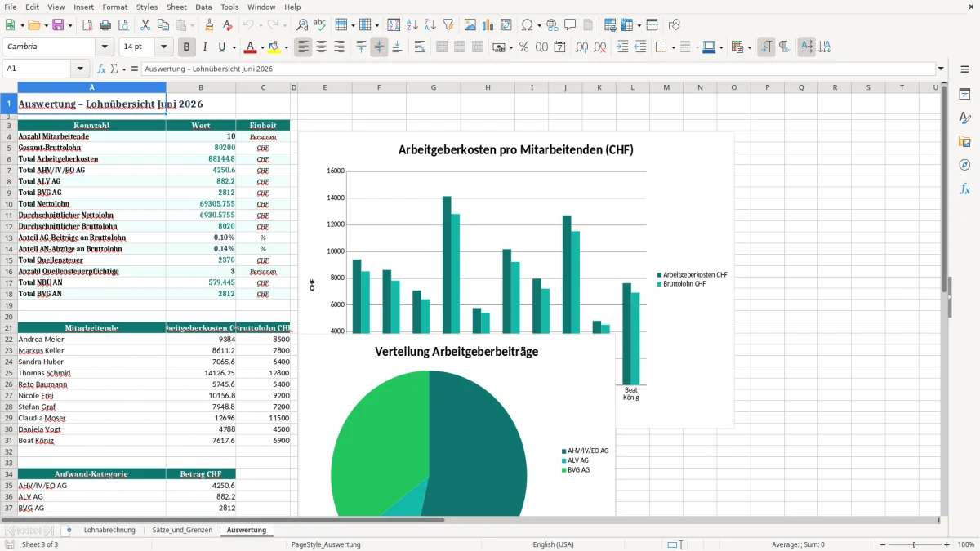Open Find & Replace tool

[302, 25]
